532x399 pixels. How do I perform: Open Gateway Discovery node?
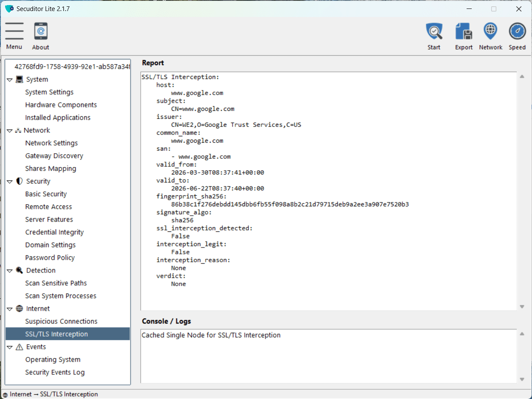click(x=54, y=156)
